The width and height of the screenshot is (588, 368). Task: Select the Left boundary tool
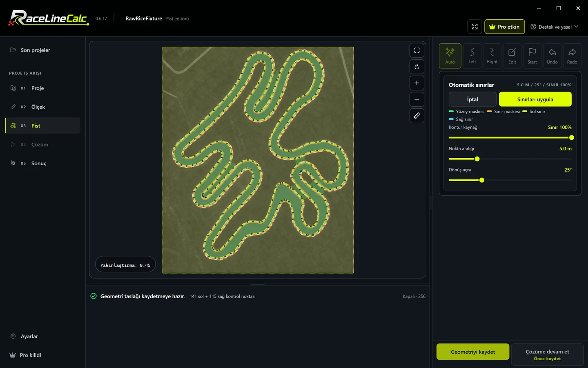(472, 56)
